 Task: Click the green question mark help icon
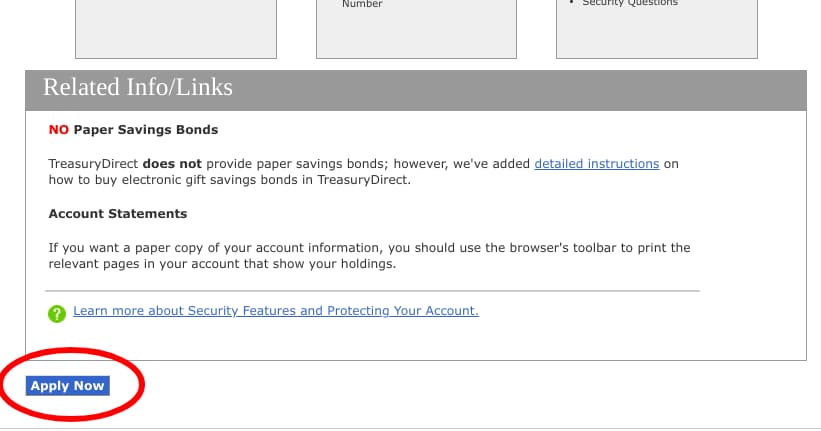pyautogui.click(x=57, y=314)
